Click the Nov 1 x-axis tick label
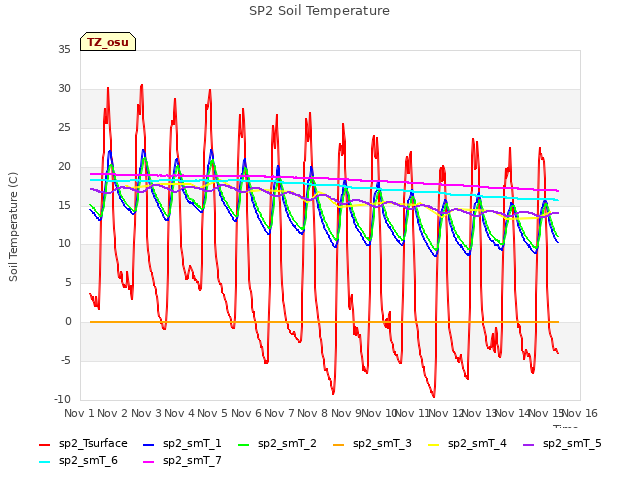This screenshot has width=640, height=480. click(79, 413)
